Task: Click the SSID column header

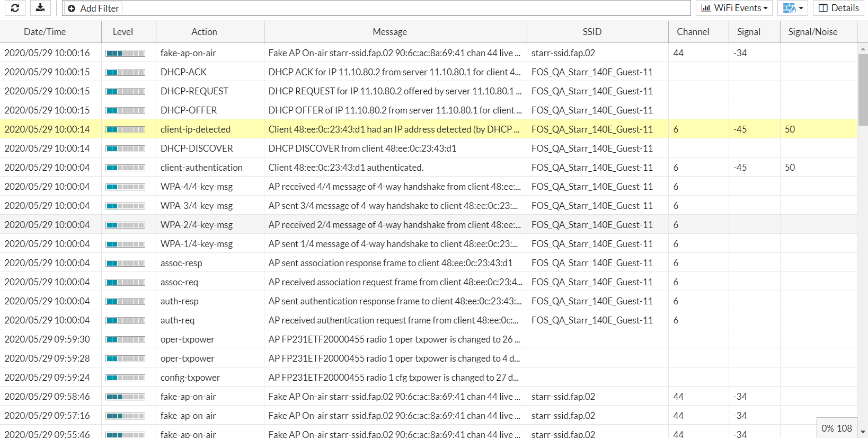Action: pyautogui.click(x=592, y=32)
